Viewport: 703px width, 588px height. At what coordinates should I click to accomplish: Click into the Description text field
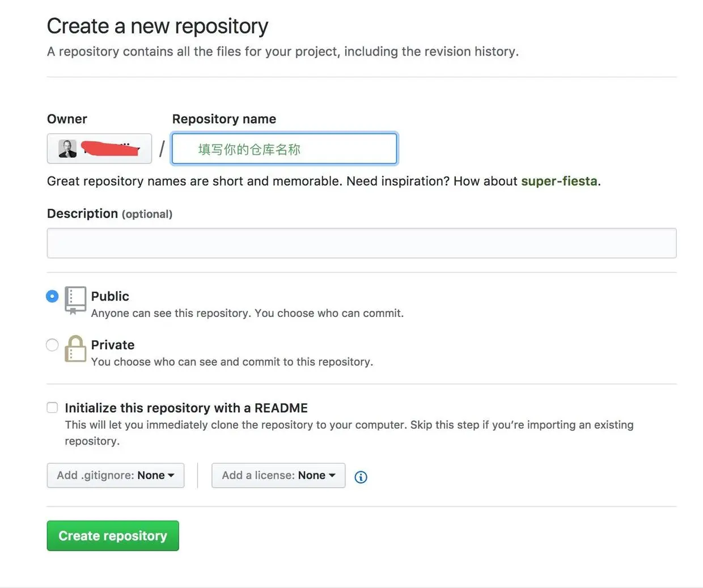[x=361, y=243]
